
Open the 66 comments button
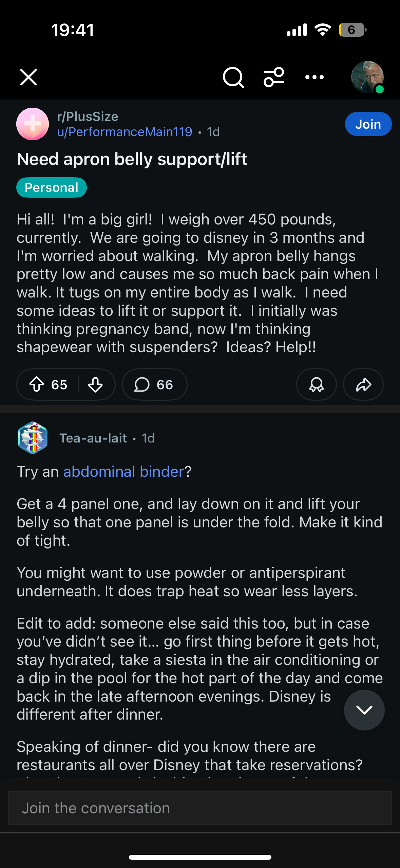point(154,385)
